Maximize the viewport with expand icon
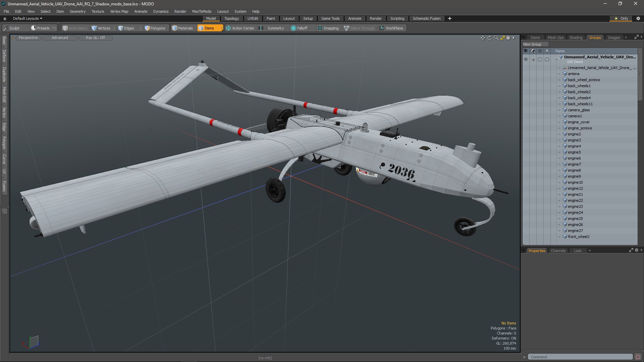This screenshot has height=362, width=644. point(502,38)
